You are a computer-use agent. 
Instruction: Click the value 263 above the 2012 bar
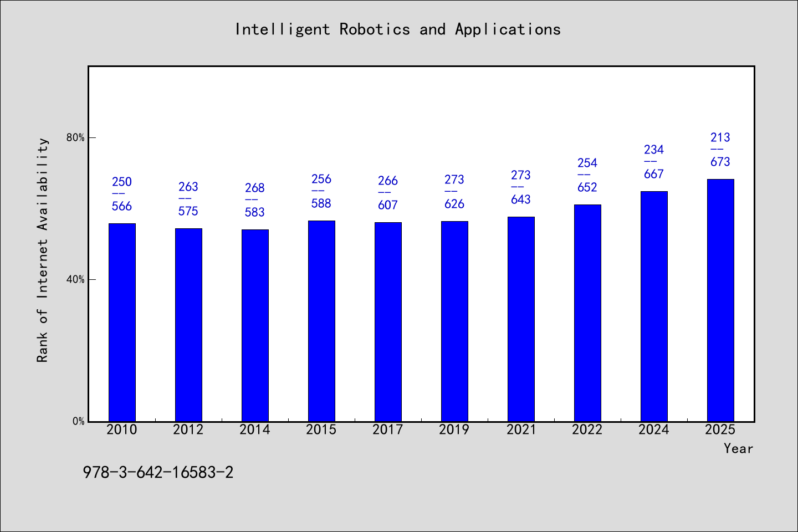click(x=188, y=187)
